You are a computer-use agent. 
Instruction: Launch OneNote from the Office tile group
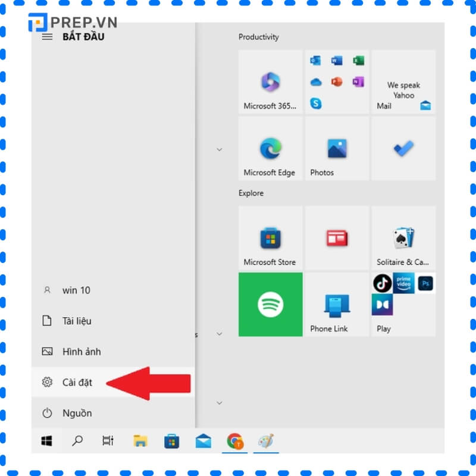pyautogui.click(x=358, y=82)
